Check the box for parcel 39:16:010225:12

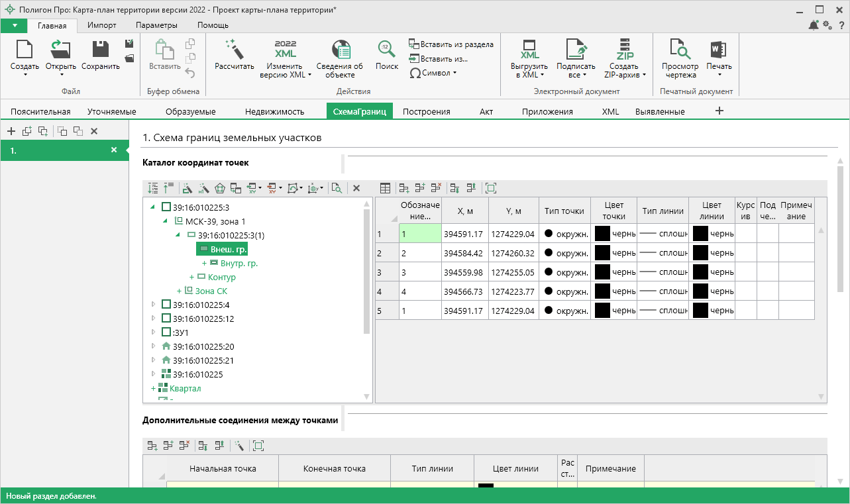pos(166,319)
